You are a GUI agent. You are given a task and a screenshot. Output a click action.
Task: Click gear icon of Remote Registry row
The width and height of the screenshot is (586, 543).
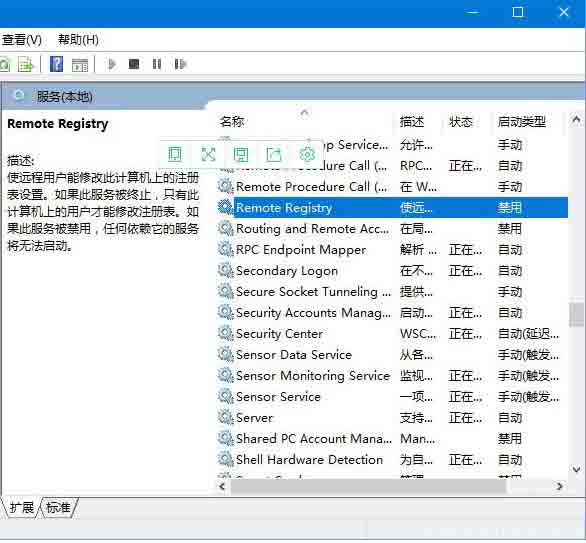coord(225,207)
